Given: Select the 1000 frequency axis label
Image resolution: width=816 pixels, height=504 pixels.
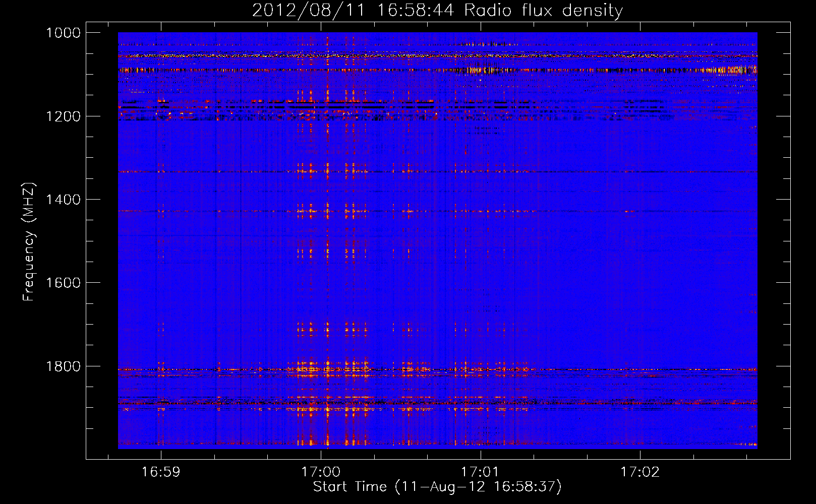Looking at the screenshot, I should [63, 33].
